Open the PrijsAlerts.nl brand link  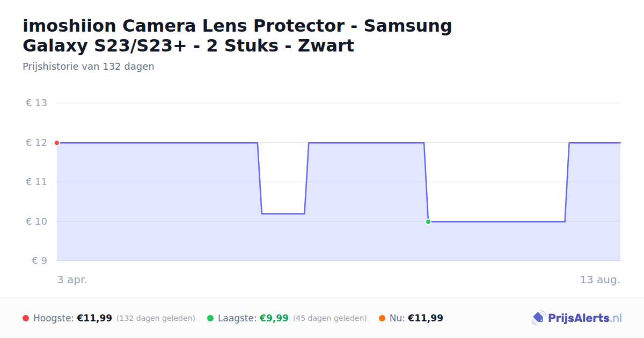pos(577,318)
